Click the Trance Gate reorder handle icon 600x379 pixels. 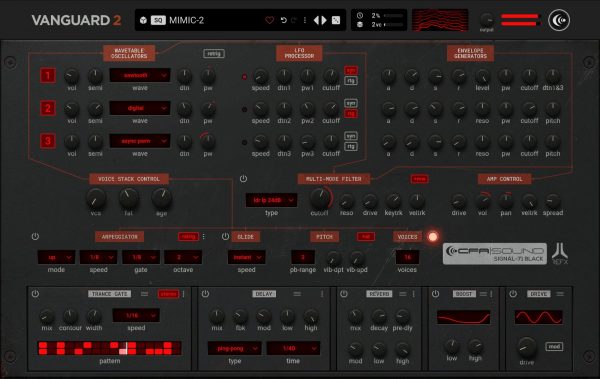coord(144,294)
